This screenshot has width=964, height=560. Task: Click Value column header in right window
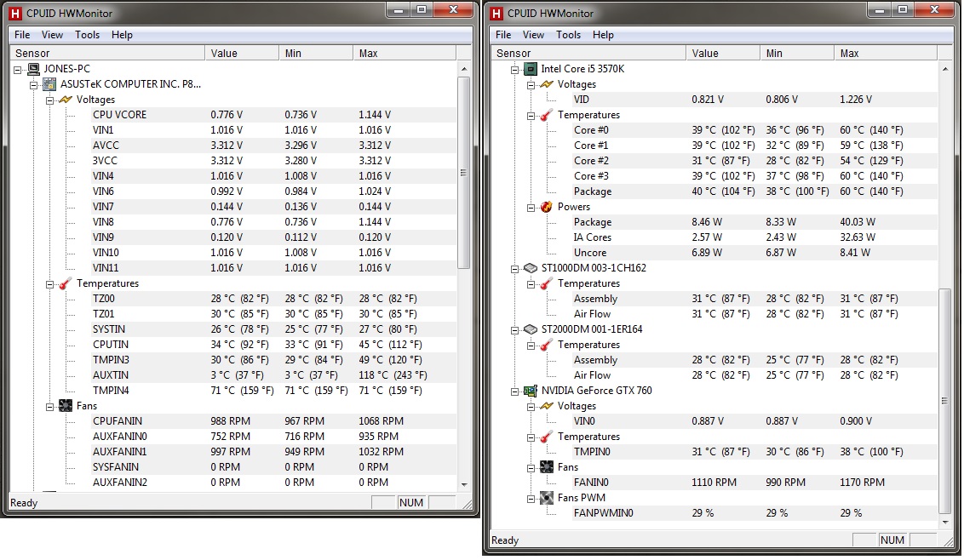723,54
